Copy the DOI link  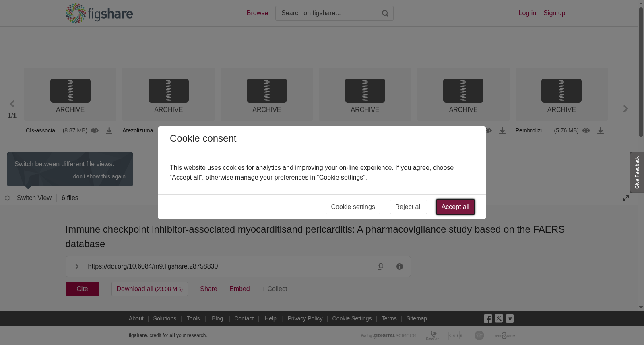point(380,266)
